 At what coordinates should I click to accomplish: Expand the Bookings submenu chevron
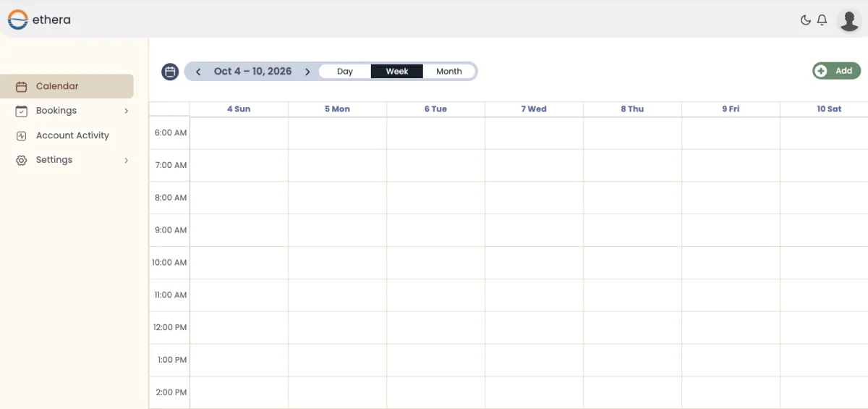127,111
